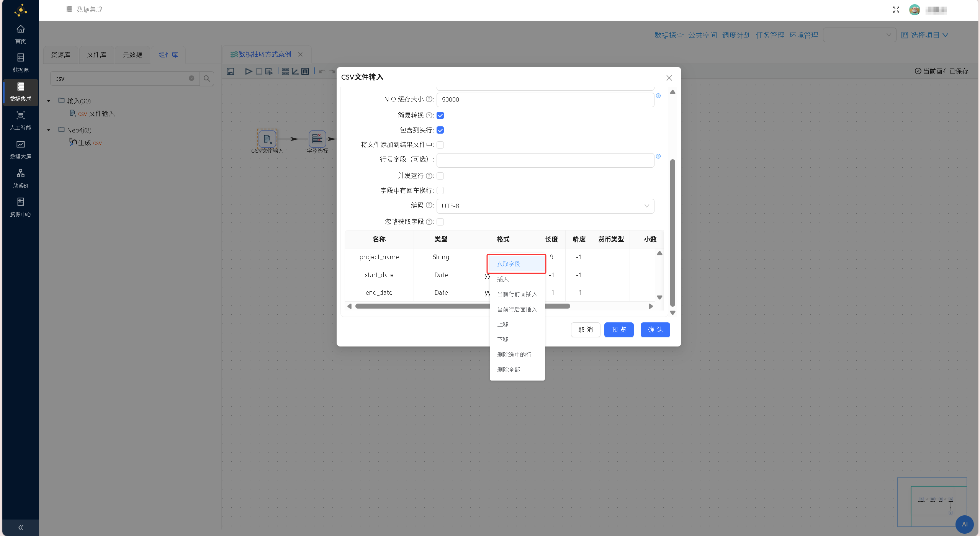Collapse the 输入(30) tree folder
980x536 pixels.
point(49,101)
